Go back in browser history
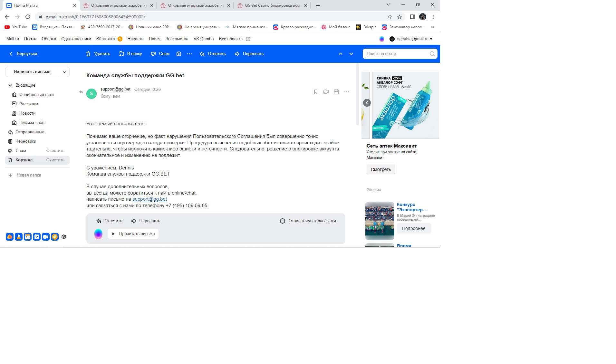The image size is (616, 364). click(7, 17)
